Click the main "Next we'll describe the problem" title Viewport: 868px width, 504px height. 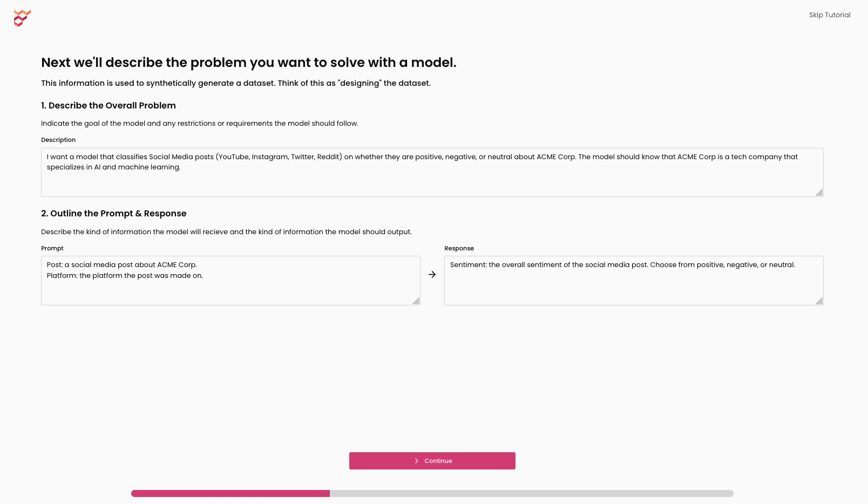(x=249, y=63)
